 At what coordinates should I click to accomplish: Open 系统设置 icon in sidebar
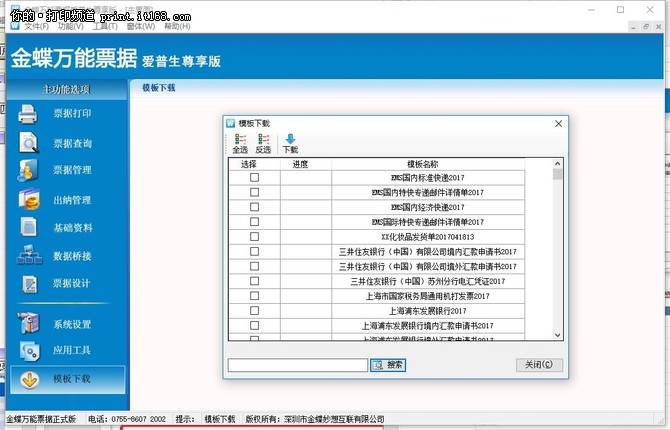click(x=29, y=323)
